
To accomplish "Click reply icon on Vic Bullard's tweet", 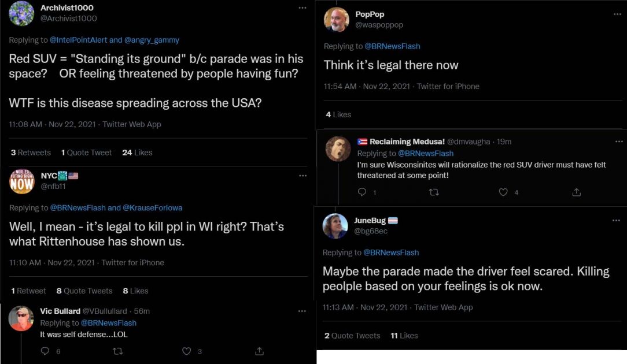I will tap(45, 351).
